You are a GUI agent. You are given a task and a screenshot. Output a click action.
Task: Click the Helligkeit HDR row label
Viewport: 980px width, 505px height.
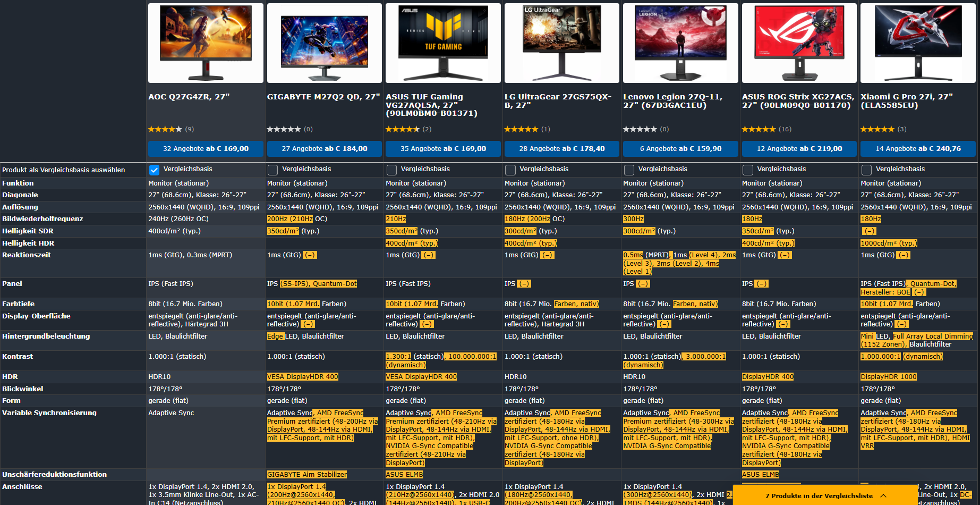click(x=28, y=243)
